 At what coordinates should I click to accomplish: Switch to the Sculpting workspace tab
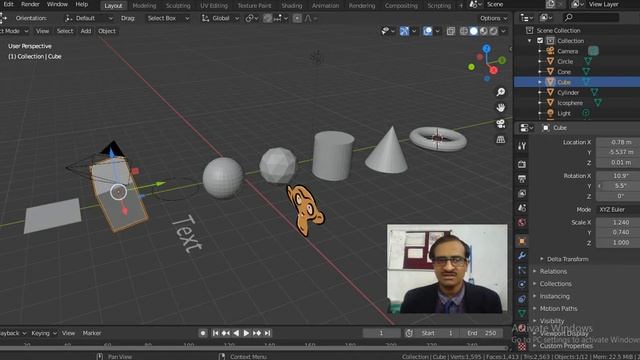pos(178,6)
